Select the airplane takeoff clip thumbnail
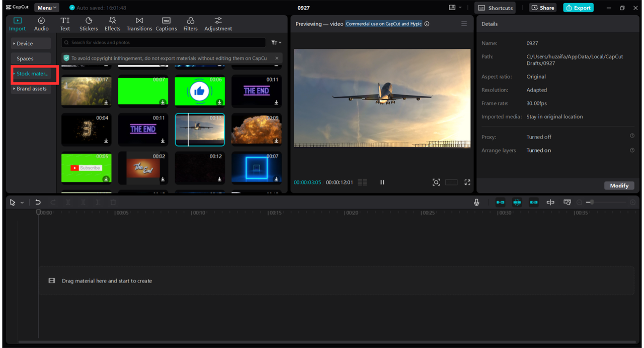The height and width of the screenshot is (348, 644). [200, 129]
